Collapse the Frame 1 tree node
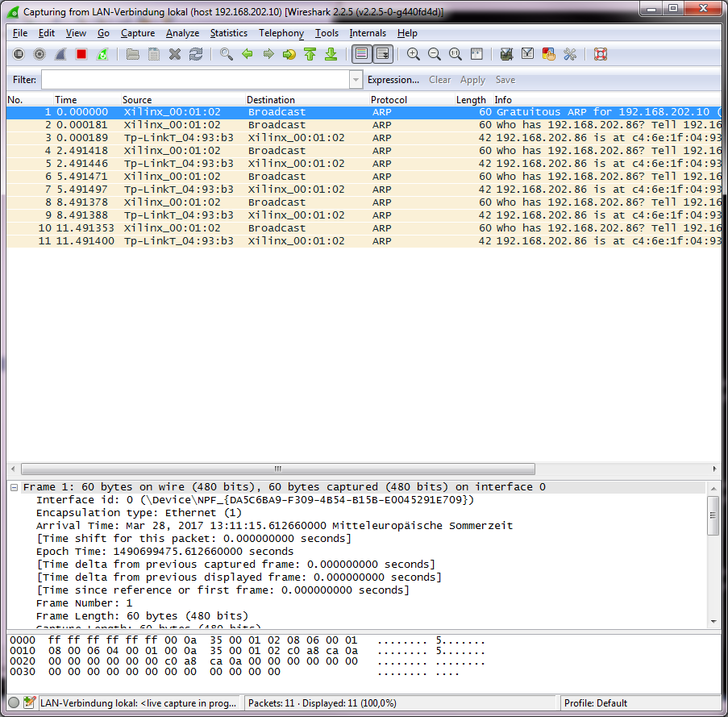728x717 pixels. pos(14,487)
